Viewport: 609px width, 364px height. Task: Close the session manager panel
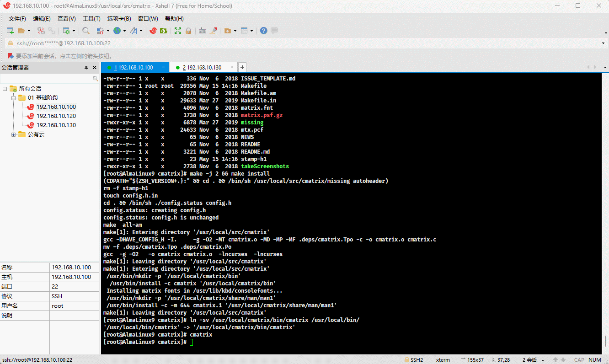click(x=95, y=68)
